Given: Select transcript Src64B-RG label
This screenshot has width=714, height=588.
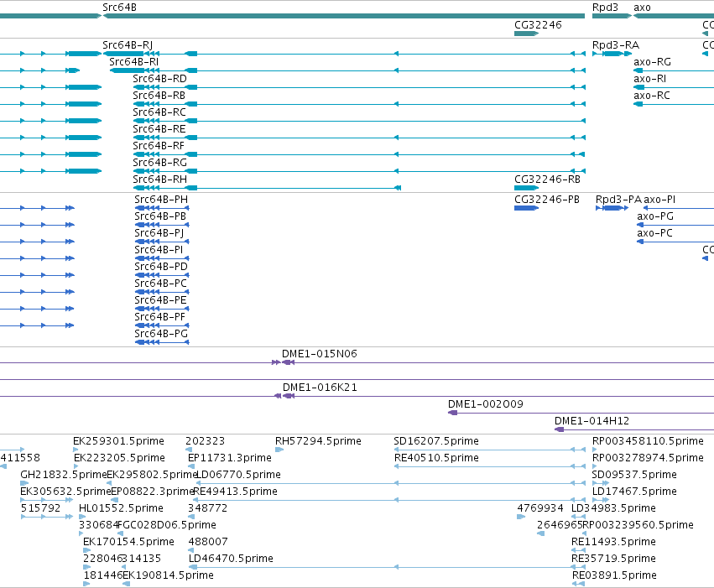Looking at the screenshot, I should click(159, 163).
